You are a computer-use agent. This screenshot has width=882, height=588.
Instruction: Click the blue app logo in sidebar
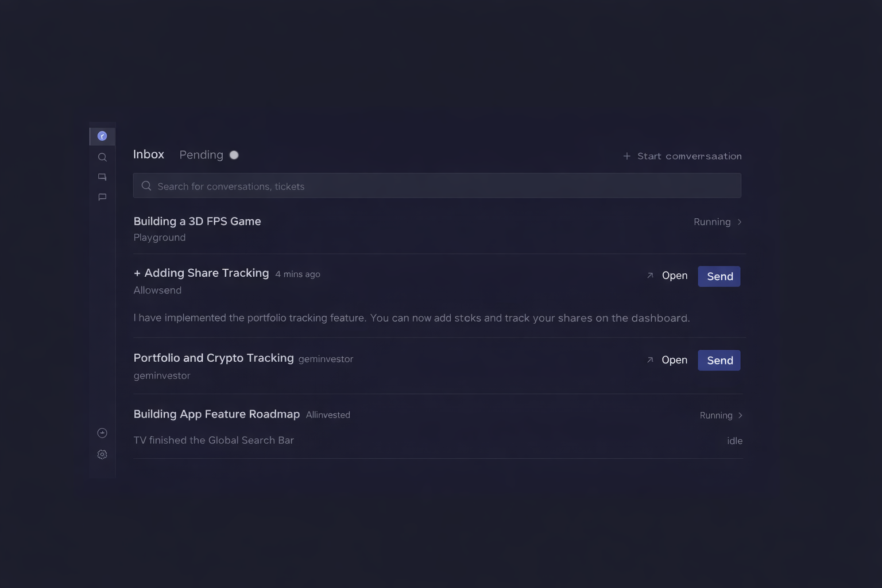pyautogui.click(x=102, y=136)
